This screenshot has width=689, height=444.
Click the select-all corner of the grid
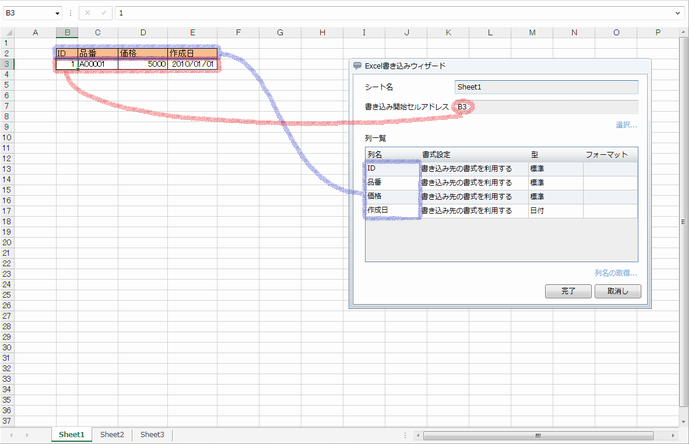point(7,33)
